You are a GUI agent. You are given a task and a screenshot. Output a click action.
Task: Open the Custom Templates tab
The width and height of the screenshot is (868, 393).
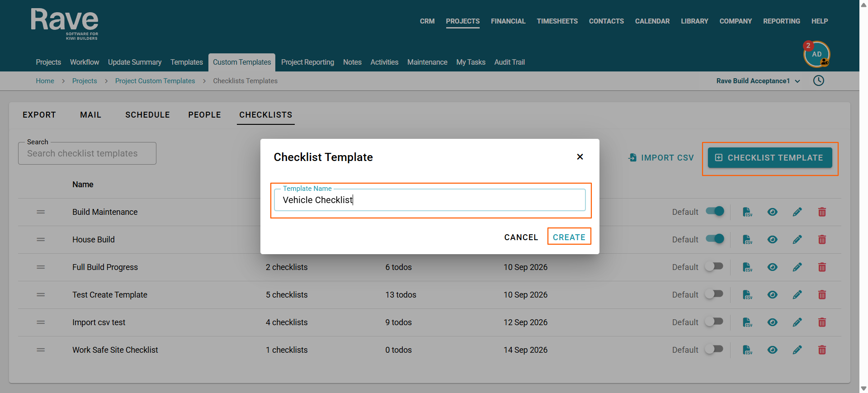[242, 62]
